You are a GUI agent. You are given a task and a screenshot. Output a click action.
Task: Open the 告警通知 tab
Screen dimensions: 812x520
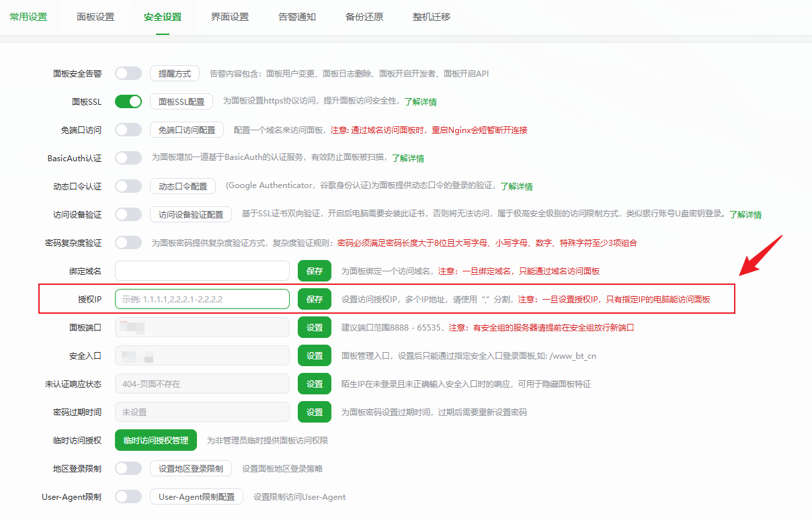pos(297,17)
